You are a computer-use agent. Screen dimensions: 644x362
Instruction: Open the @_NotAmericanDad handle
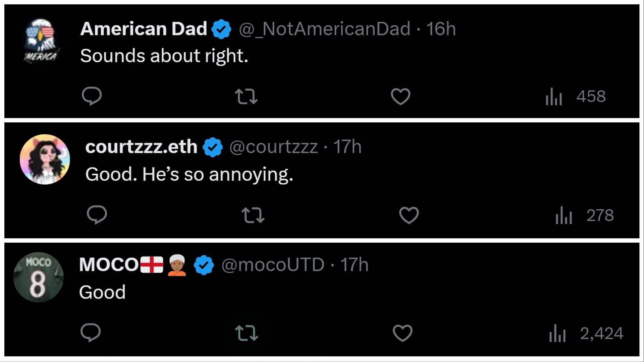325,29
